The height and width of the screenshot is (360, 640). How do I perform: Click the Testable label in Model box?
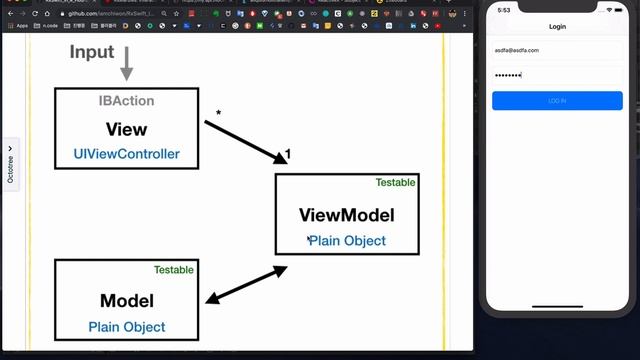(174, 270)
